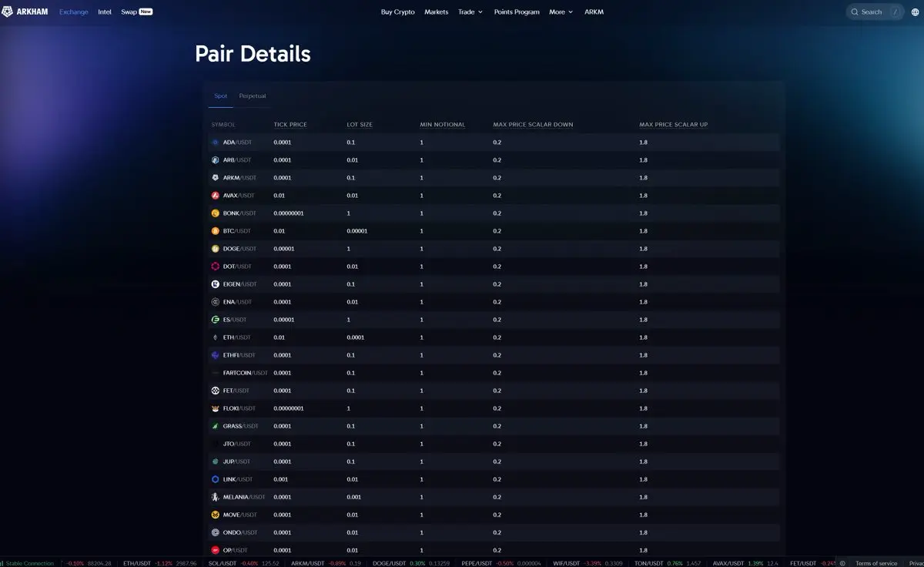924x567 pixels.
Task: Click the BONK coin icon
Action: pos(216,213)
